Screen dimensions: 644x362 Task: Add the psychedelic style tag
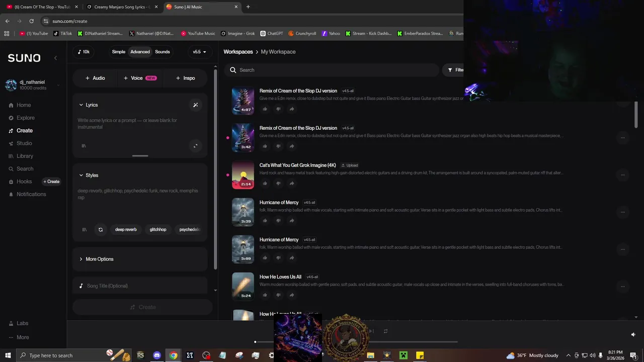(190, 230)
